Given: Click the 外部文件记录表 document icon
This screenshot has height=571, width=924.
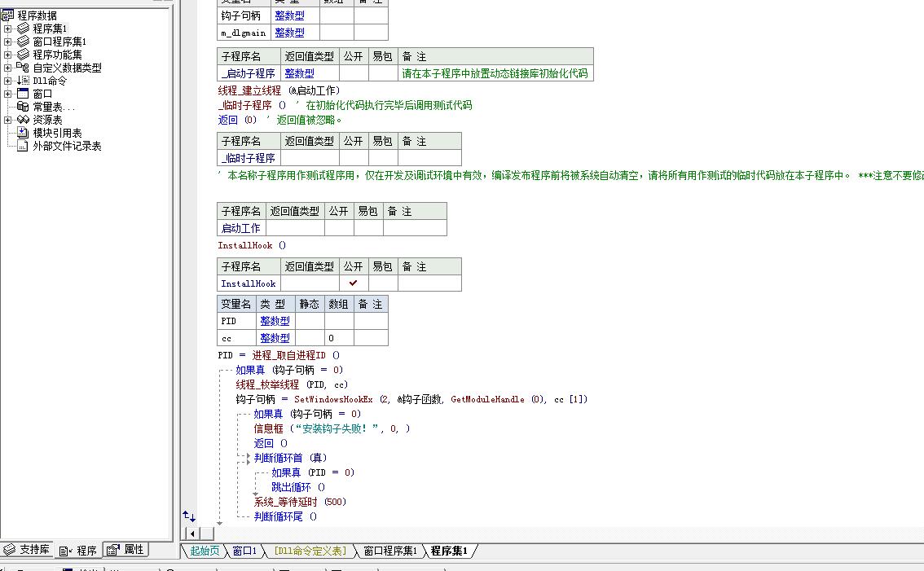Looking at the screenshot, I should click(x=23, y=146).
